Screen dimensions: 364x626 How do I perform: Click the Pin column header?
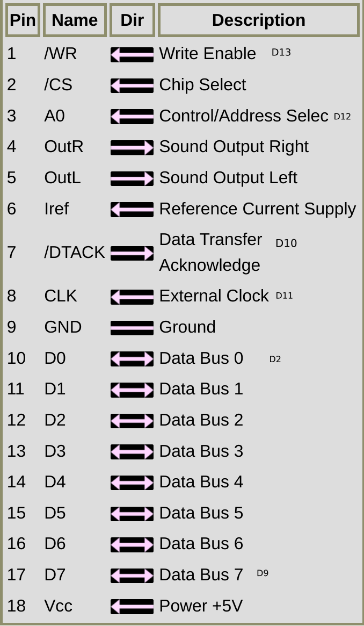[x=23, y=20]
